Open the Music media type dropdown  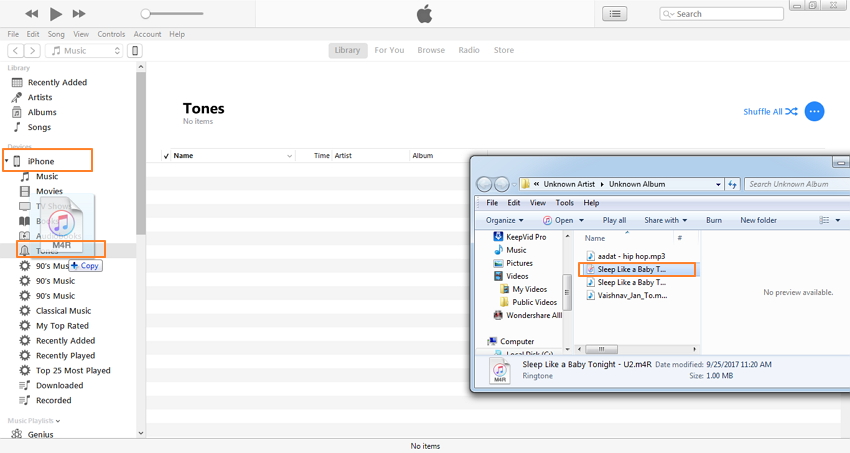(84, 50)
